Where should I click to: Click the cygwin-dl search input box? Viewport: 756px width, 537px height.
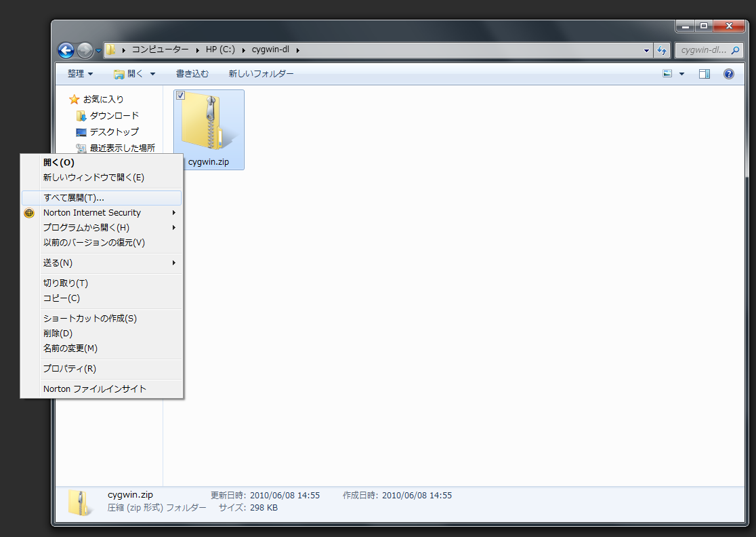[705, 50]
